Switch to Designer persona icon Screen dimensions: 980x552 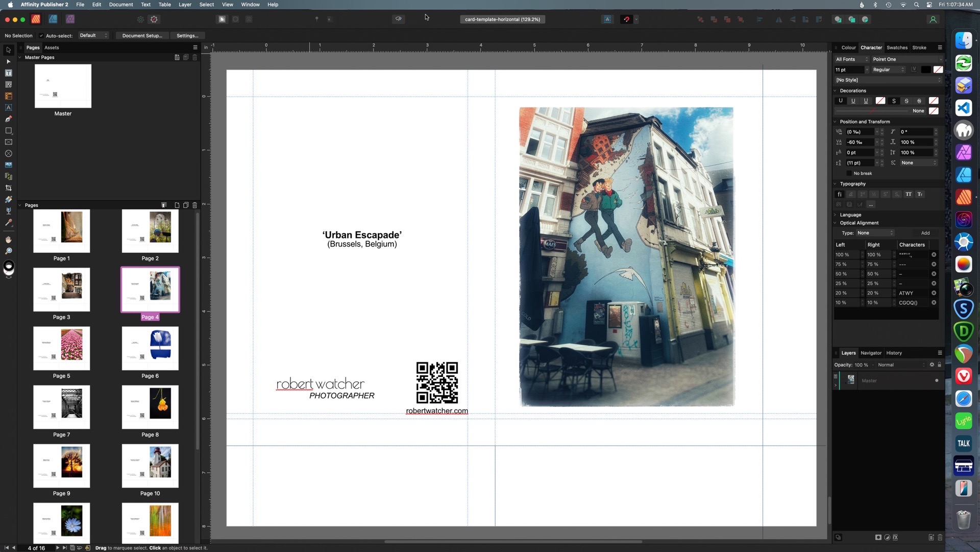pos(53,19)
